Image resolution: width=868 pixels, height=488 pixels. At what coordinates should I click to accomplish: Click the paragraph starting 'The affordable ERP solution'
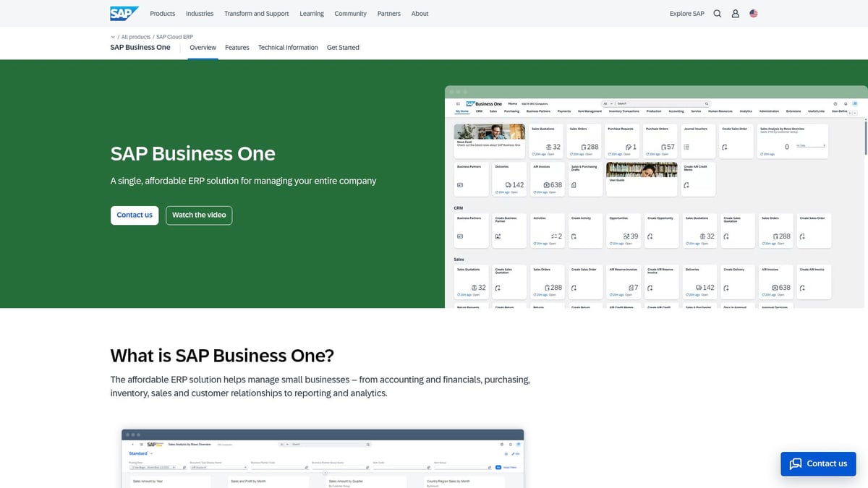click(x=320, y=386)
